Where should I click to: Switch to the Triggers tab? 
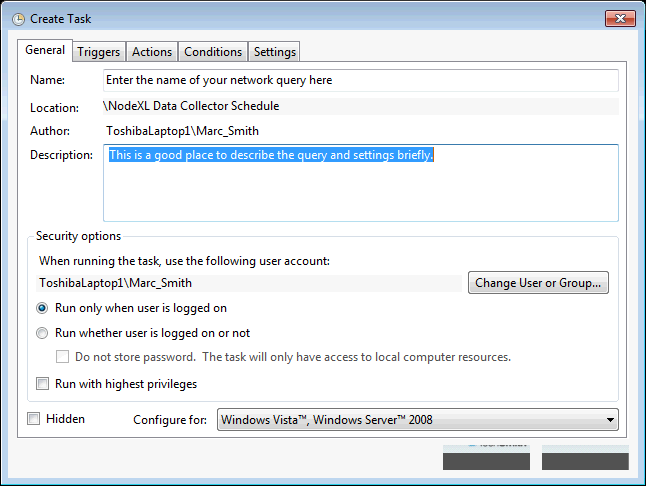99,52
